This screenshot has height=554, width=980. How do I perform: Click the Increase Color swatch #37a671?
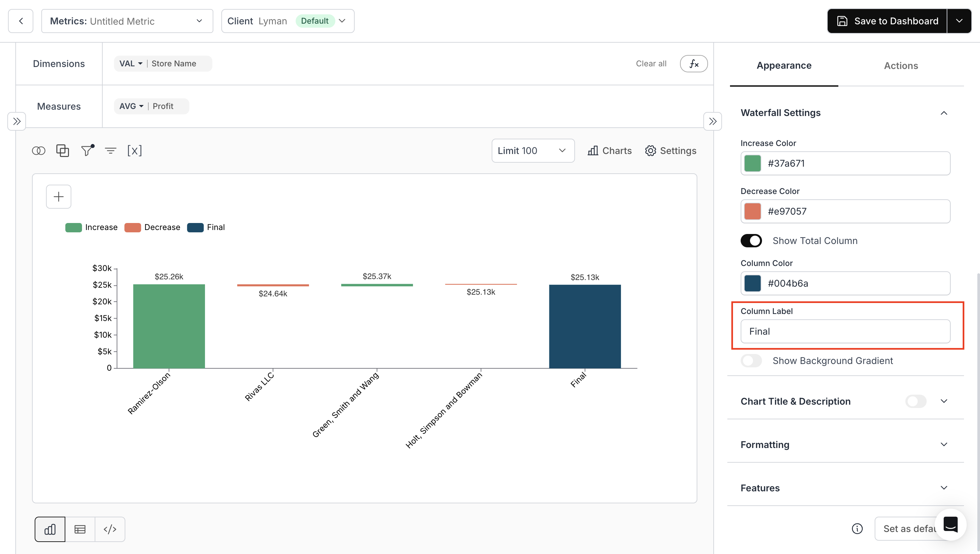click(x=752, y=163)
